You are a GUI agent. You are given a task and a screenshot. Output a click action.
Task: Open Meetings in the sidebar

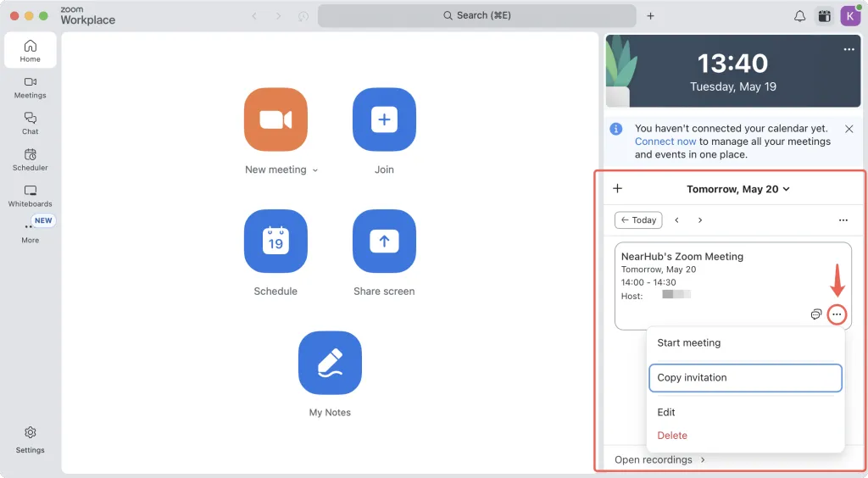click(x=31, y=87)
